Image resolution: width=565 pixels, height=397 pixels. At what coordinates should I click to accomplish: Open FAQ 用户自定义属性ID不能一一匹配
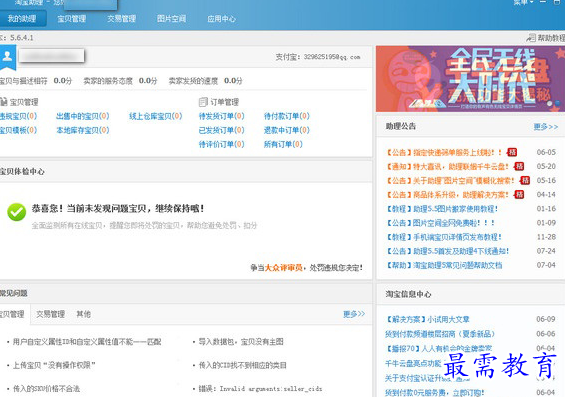(87, 342)
